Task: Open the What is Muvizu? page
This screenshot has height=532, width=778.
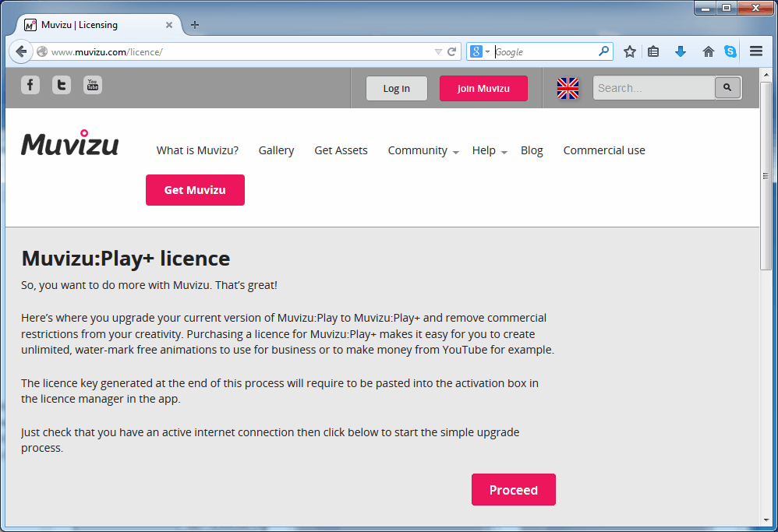Action: point(197,150)
